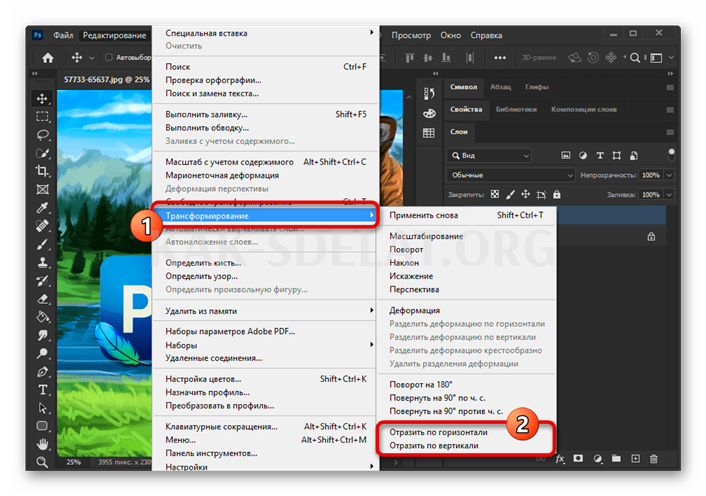Choose Отразить по вертикали

(x=434, y=446)
